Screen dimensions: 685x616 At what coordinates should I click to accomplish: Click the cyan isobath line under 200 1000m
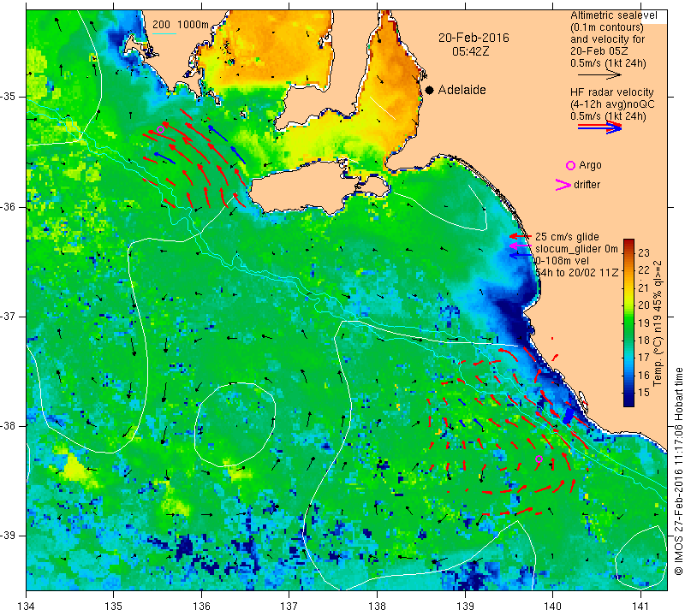164,33
